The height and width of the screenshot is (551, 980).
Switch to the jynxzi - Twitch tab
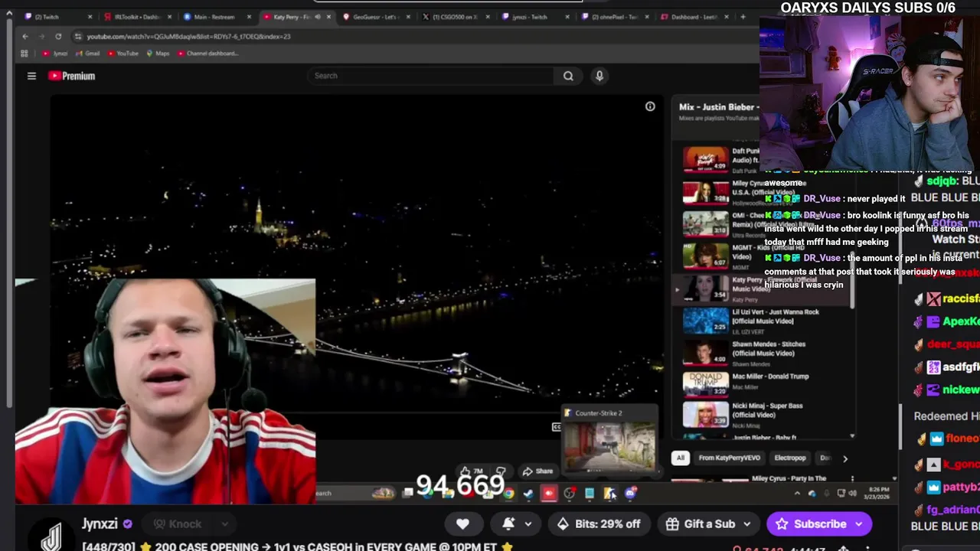[537, 17]
